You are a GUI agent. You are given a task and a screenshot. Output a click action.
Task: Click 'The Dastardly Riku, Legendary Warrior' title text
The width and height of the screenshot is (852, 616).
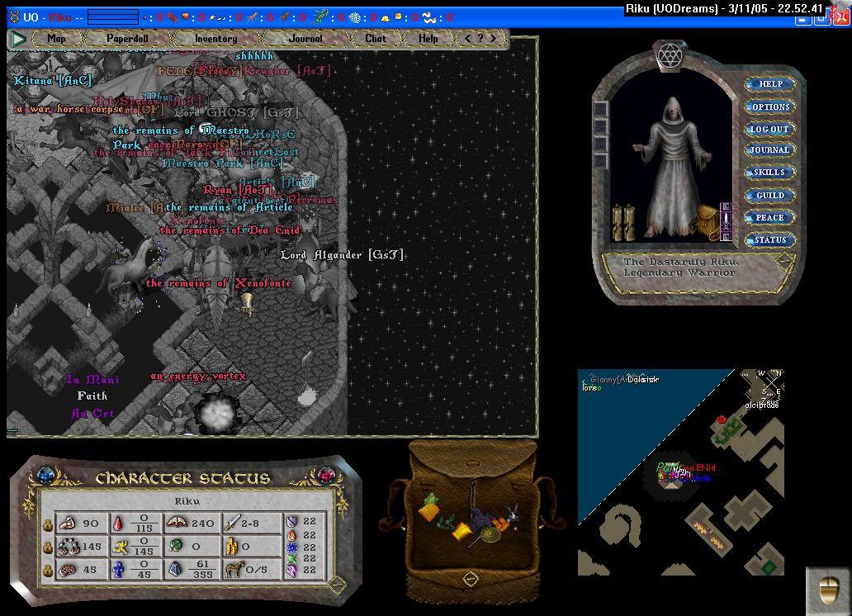[679, 268]
